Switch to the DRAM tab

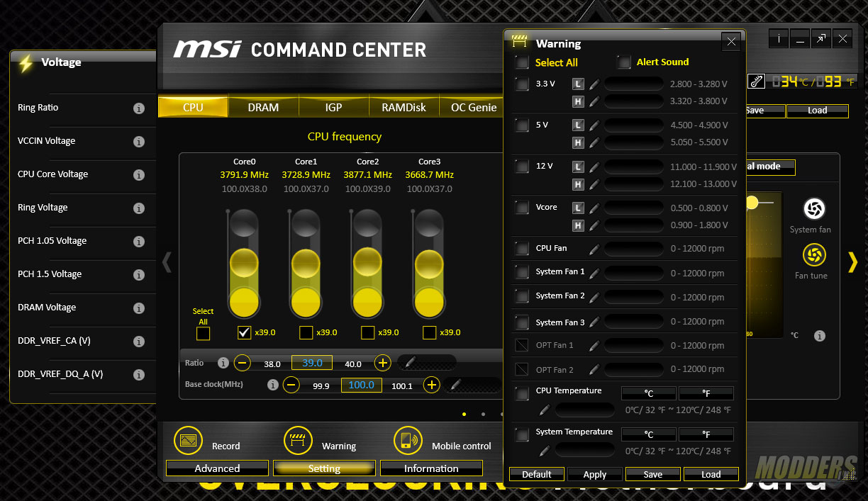click(x=263, y=108)
